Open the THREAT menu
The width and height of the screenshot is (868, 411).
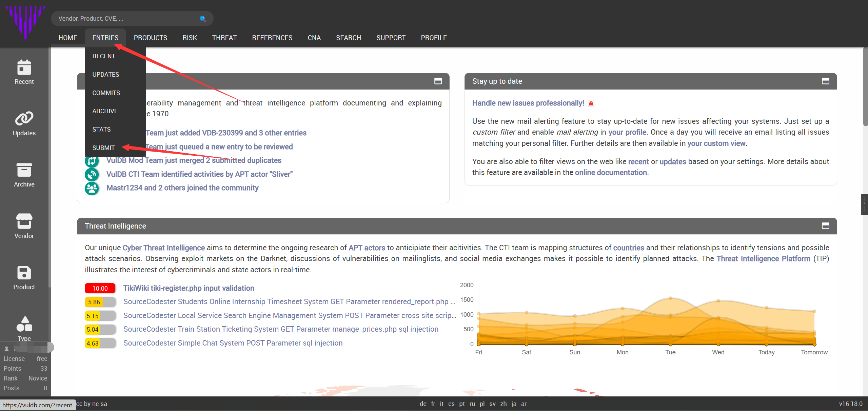pos(224,38)
